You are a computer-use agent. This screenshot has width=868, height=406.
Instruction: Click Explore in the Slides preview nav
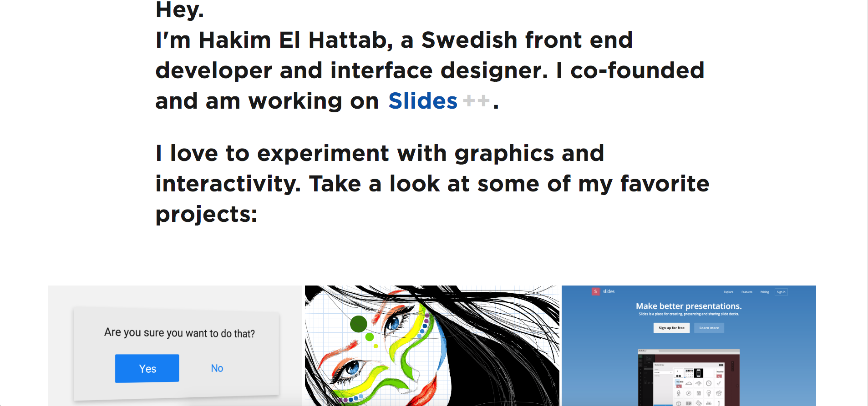click(x=728, y=292)
